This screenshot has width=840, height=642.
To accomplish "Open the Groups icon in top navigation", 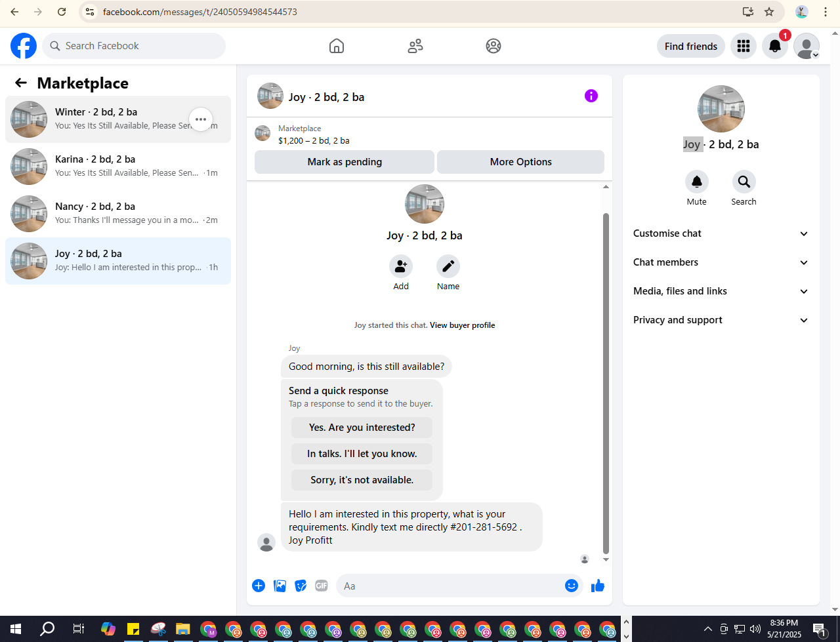I will coord(493,46).
